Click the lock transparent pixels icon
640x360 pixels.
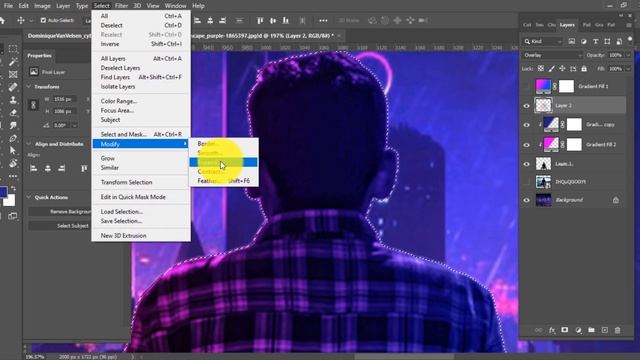point(541,69)
